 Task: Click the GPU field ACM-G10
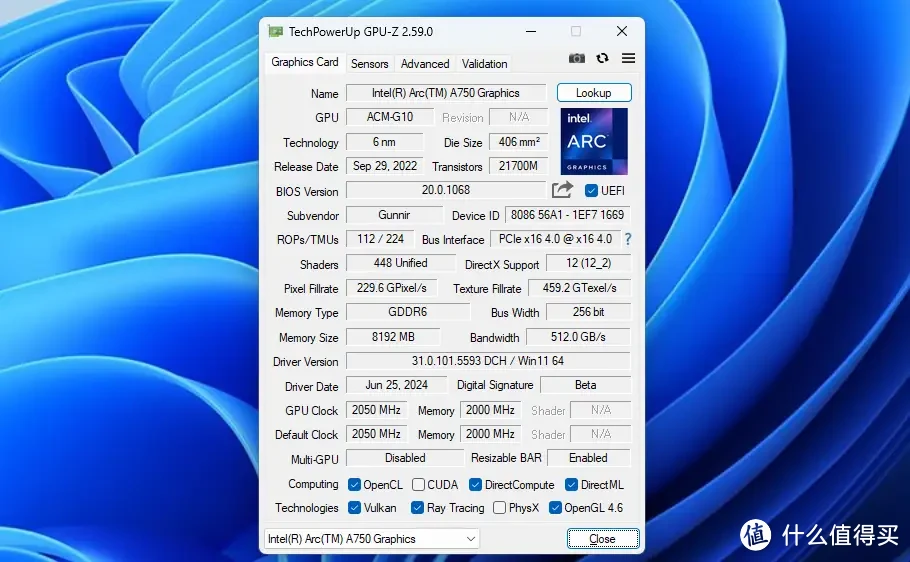click(389, 117)
